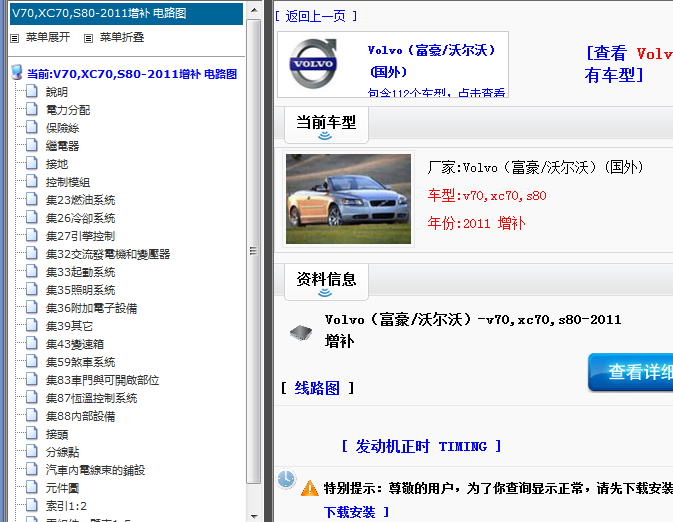Click 菜单折叠 to collapse the menu

click(x=122, y=38)
